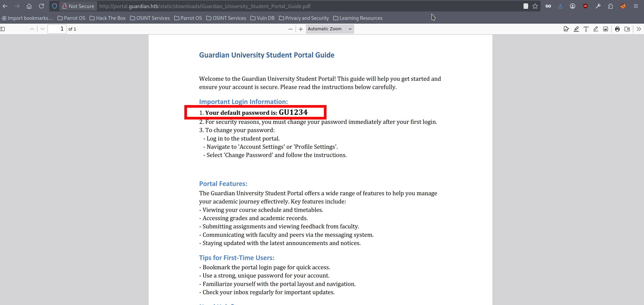Open the PDF signature tool
Image resolution: width=644 pixels, height=305 pixels.
click(566, 29)
